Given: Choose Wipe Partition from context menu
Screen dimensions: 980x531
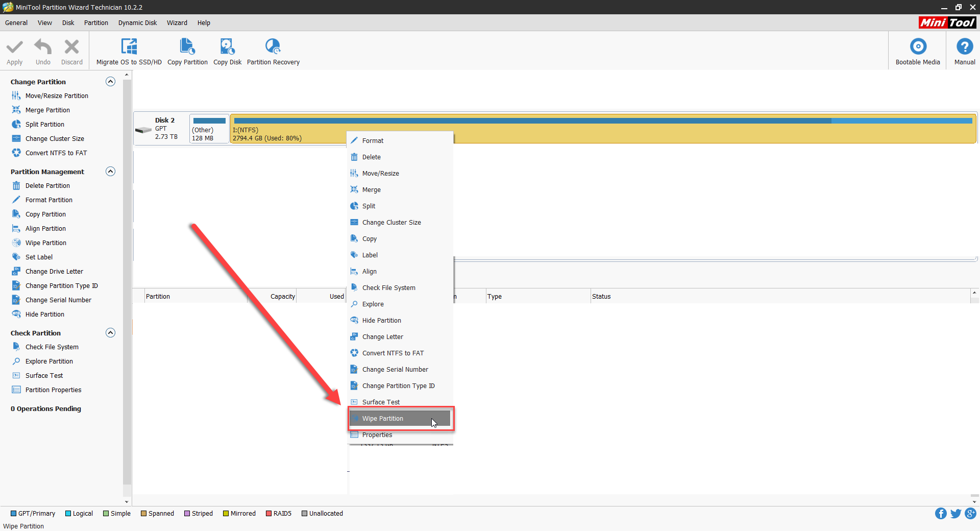Looking at the screenshot, I should click(383, 419).
